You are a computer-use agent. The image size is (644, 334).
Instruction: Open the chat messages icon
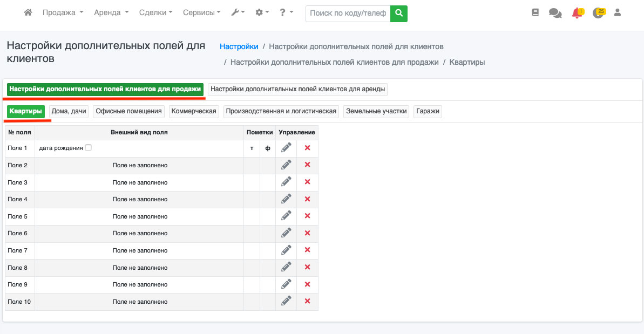pyautogui.click(x=555, y=13)
